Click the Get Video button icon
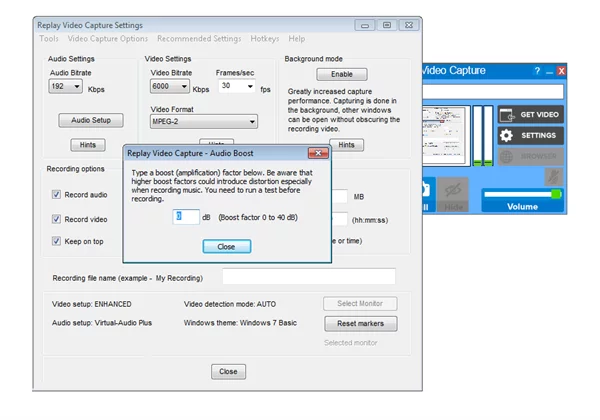 [x=506, y=114]
